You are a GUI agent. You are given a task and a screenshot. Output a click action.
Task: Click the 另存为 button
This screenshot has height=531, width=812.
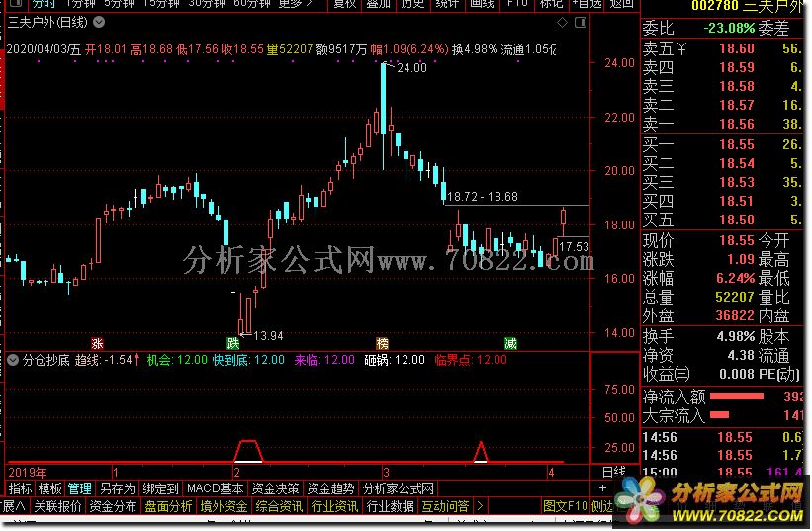click(117, 488)
